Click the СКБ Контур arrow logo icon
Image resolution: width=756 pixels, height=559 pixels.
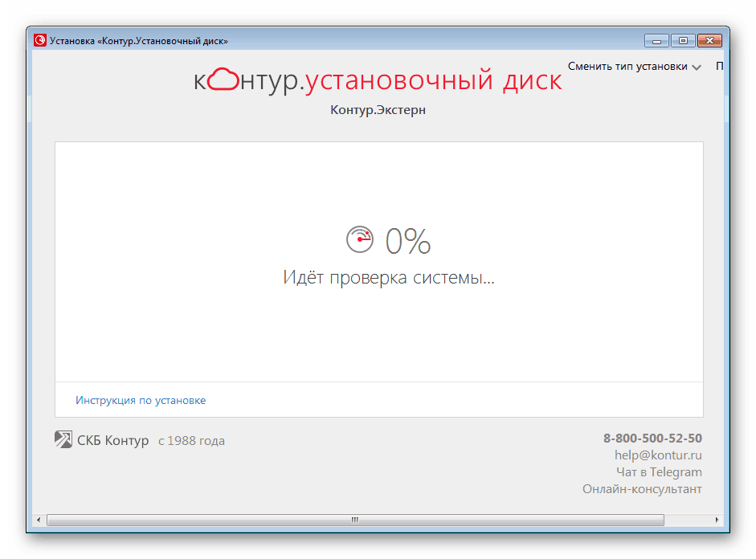point(63,439)
